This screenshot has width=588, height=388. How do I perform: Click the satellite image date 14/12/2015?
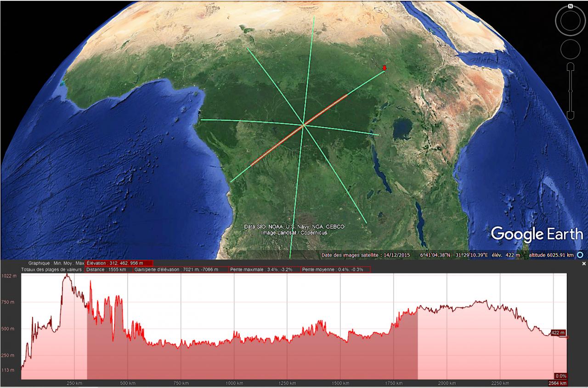(397, 255)
